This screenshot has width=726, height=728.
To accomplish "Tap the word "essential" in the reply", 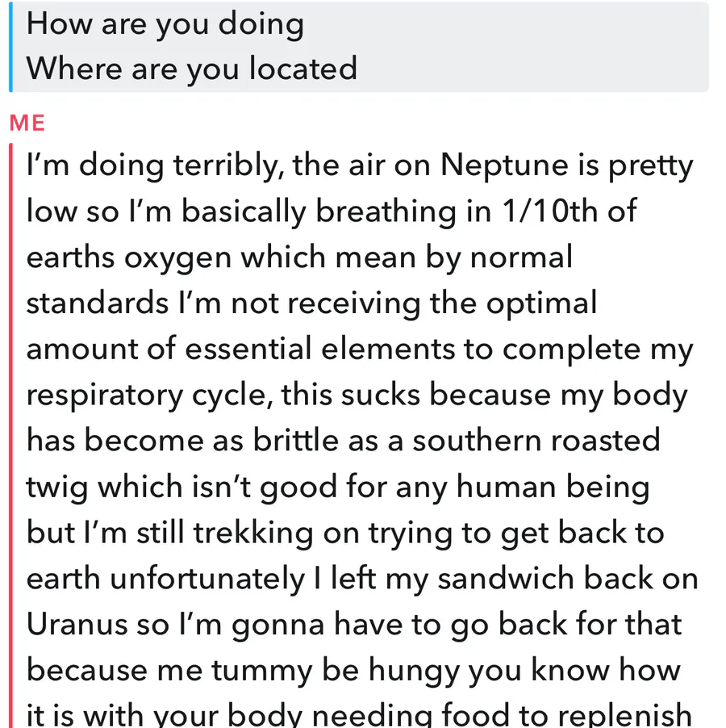I will click(248, 349).
